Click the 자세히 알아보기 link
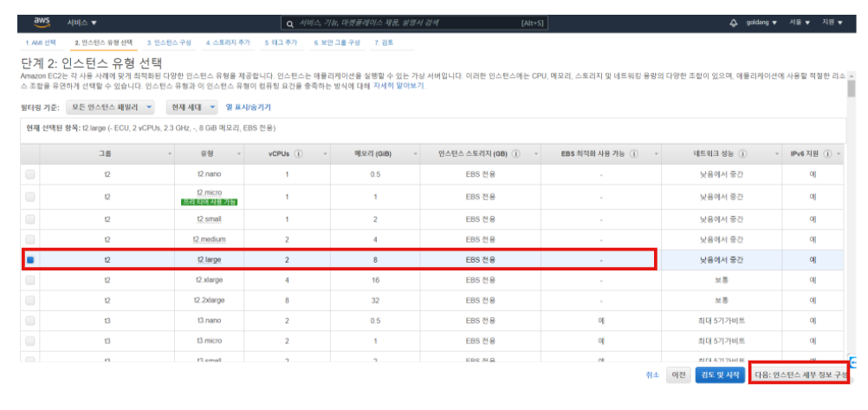 pyautogui.click(x=399, y=87)
